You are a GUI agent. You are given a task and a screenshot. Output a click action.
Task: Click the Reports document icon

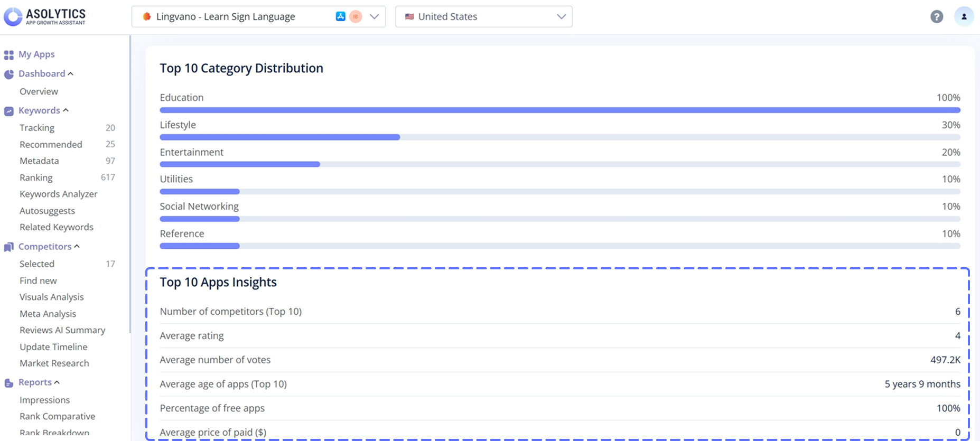(x=9, y=383)
